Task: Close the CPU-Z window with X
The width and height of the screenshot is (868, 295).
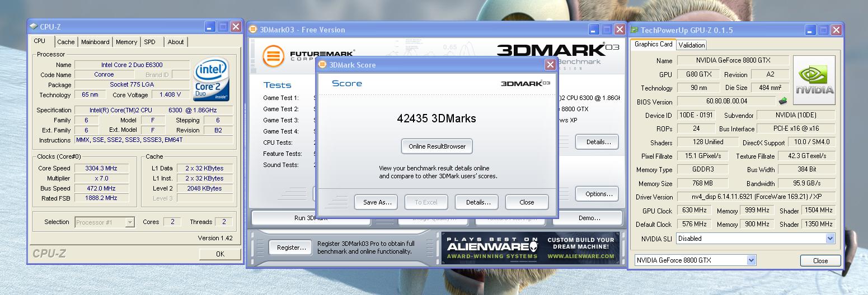Action: click(x=236, y=26)
